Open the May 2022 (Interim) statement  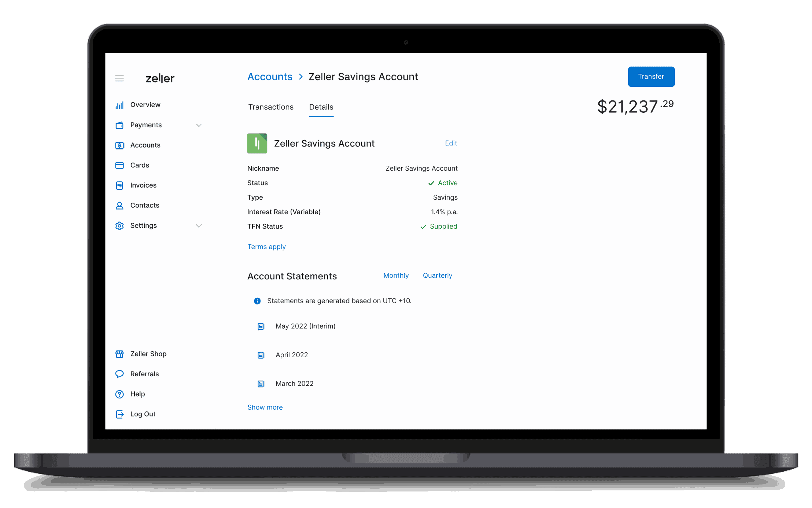pyautogui.click(x=305, y=326)
